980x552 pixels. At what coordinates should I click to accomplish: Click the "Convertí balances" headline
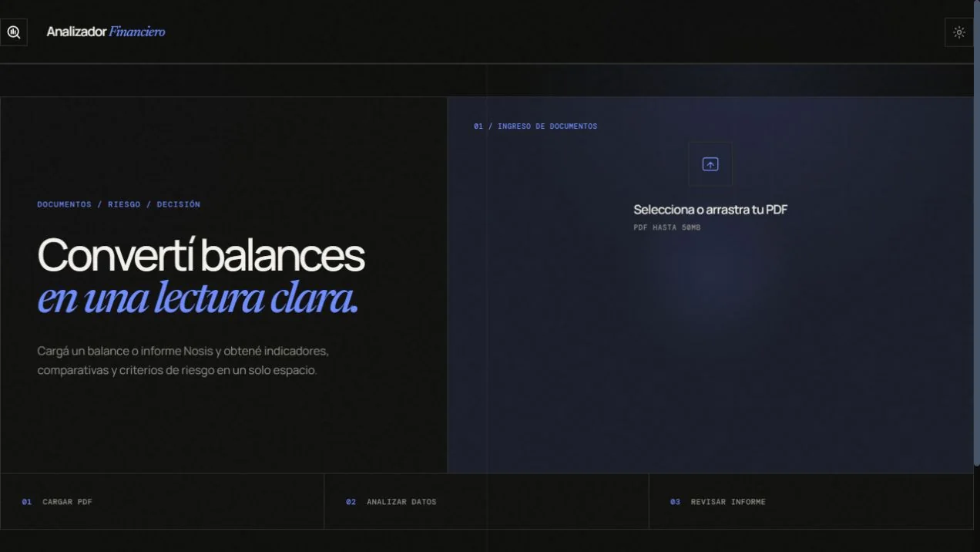pos(201,254)
